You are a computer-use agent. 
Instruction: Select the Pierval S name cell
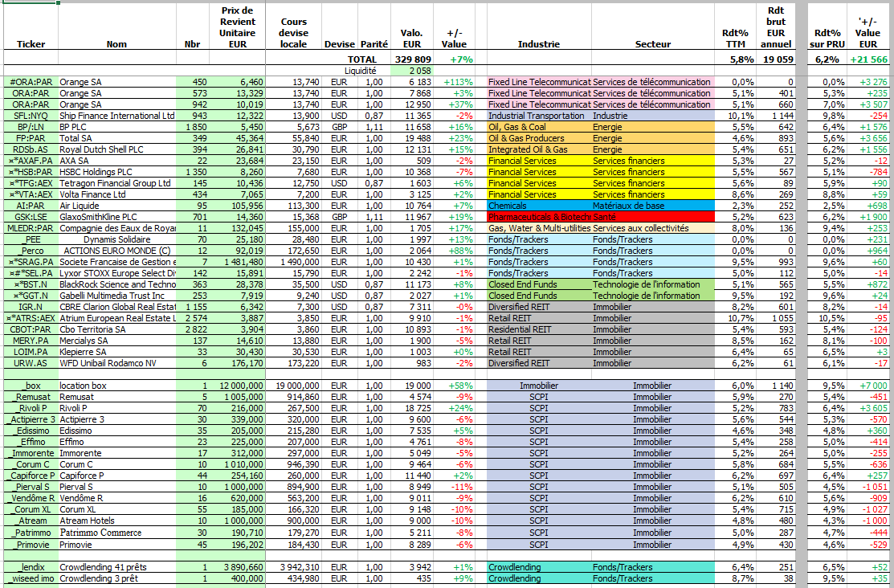(x=117, y=487)
